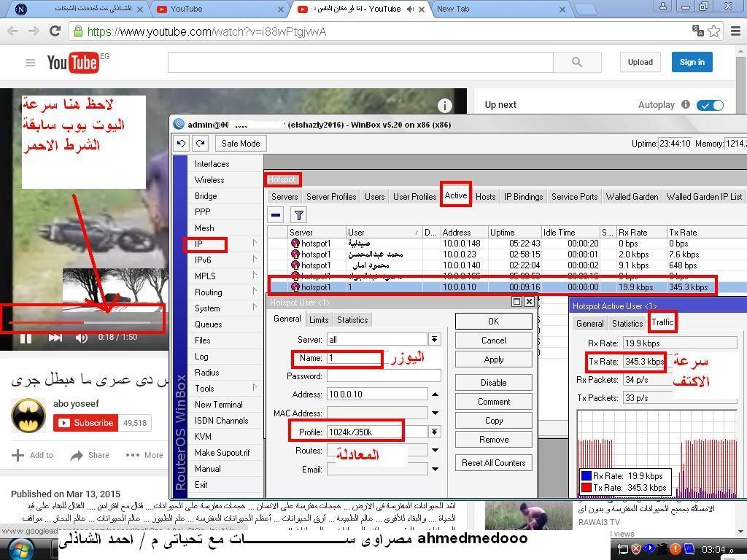The image size is (747, 560).
Task: Open the IP Bindings tab
Action: tap(524, 197)
